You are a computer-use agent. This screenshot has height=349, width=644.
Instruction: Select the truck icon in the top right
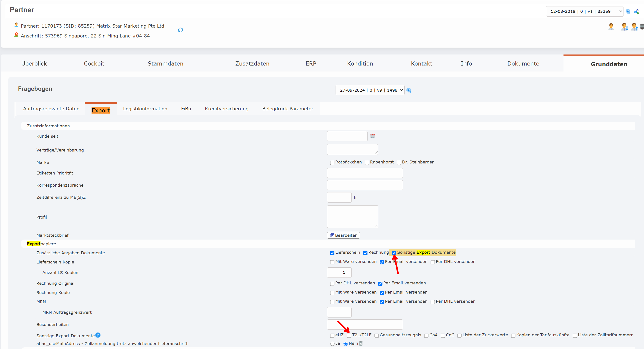[x=642, y=26]
